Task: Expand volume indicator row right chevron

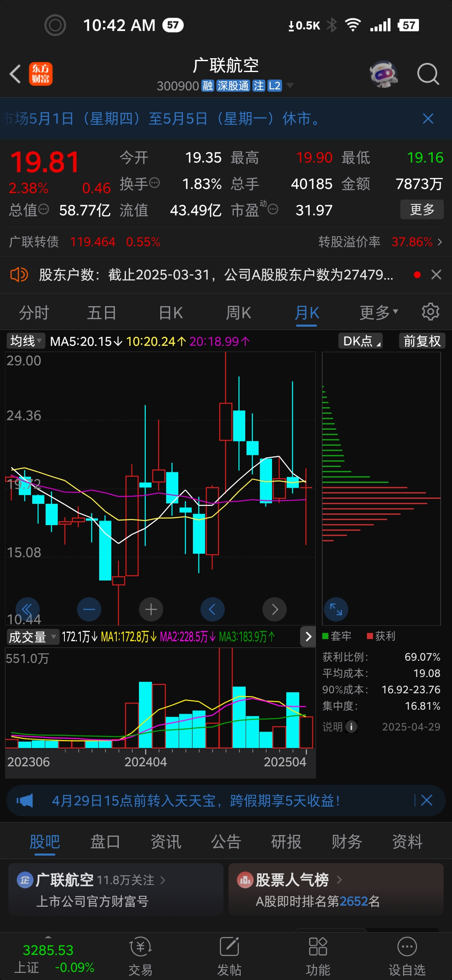Action: (x=308, y=637)
